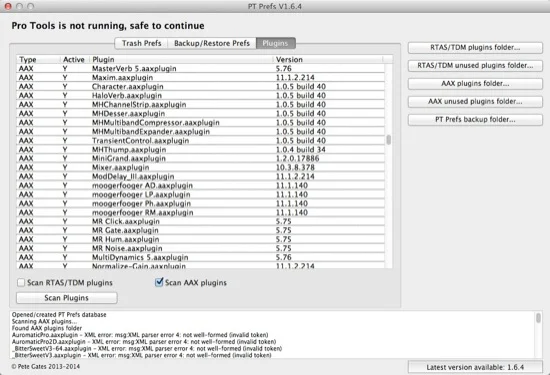Click AuromaticPro2D.aaxplugin error log line
Screen dimensions: 550x375
144,342
